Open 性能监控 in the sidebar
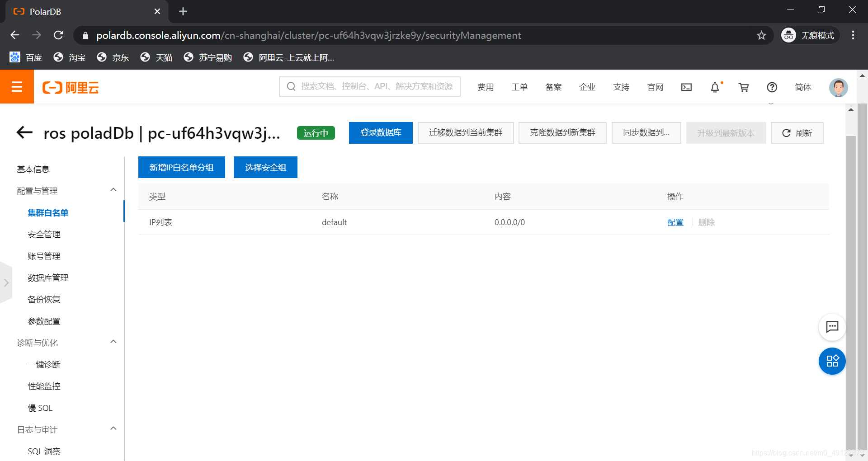Viewport: 868px width, 461px height. pyautogui.click(x=44, y=386)
